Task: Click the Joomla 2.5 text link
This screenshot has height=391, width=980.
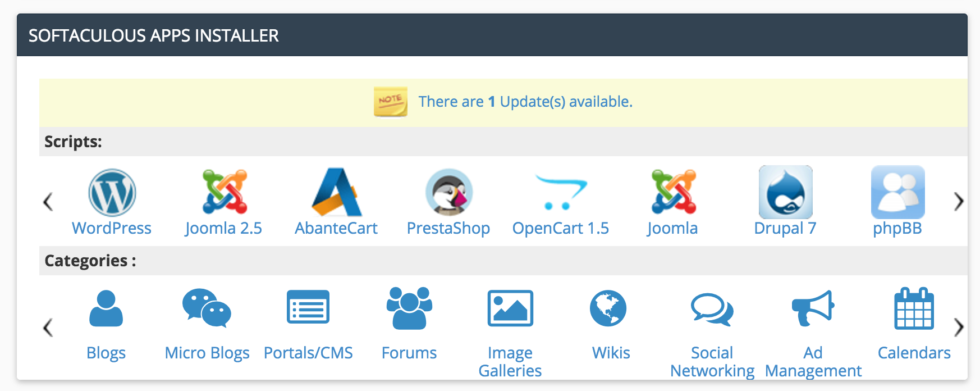Action: 223,228
